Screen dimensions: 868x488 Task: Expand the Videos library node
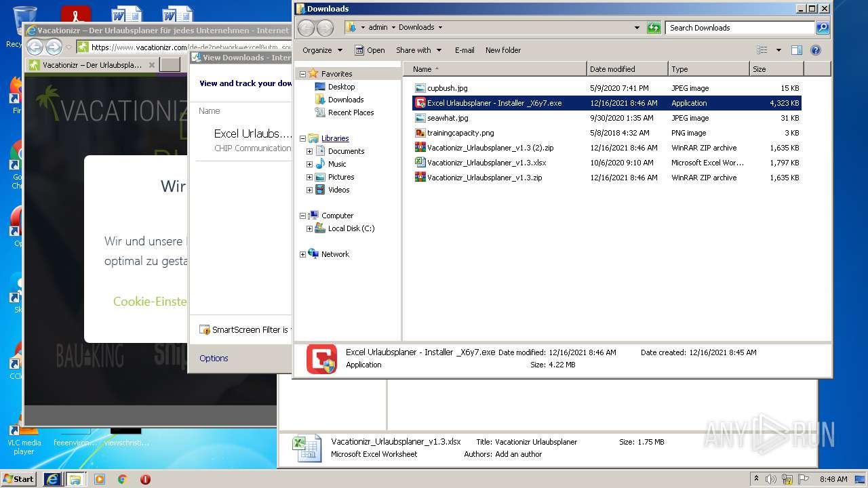coord(309,190)
